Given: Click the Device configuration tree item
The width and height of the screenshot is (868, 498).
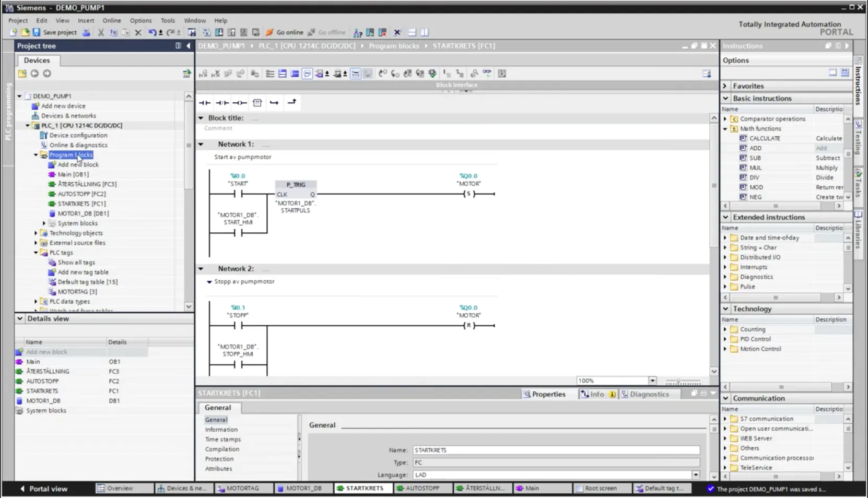Looking at the screenshot, I should [x=78, y=135].
